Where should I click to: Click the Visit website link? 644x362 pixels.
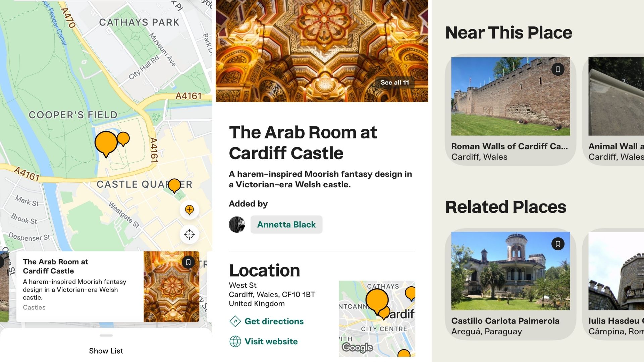271,341
